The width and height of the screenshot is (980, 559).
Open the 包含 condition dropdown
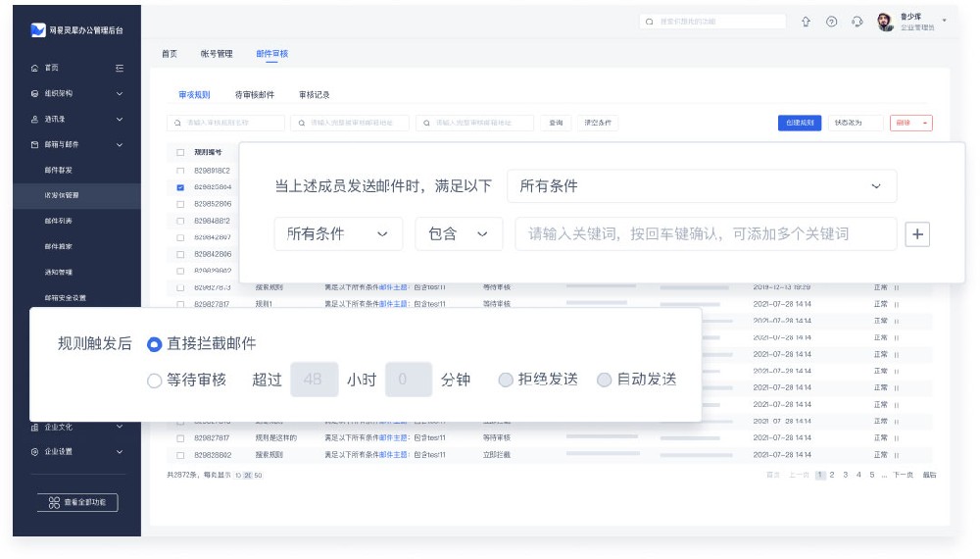(x=459, y=234)
